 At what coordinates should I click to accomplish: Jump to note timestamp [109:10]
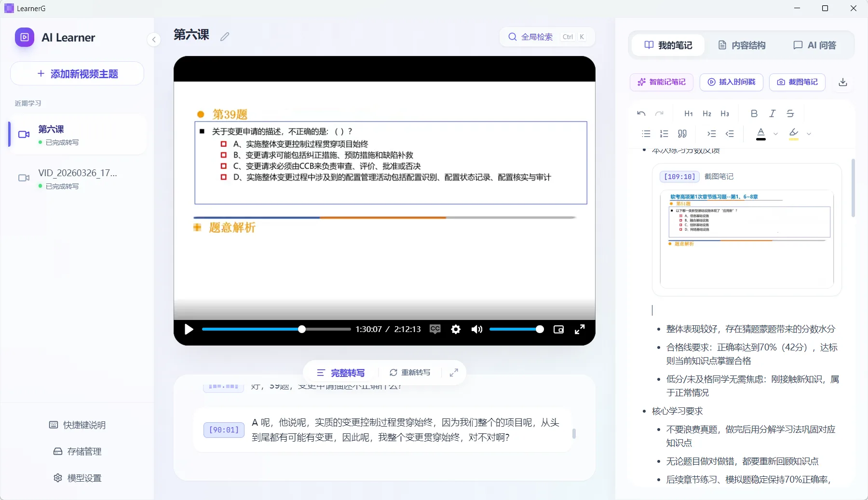[679, 177]
